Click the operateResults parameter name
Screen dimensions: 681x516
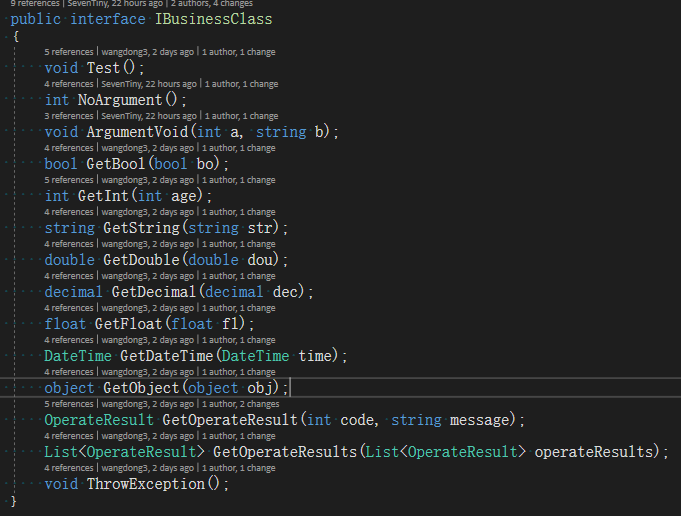point(596,452)
